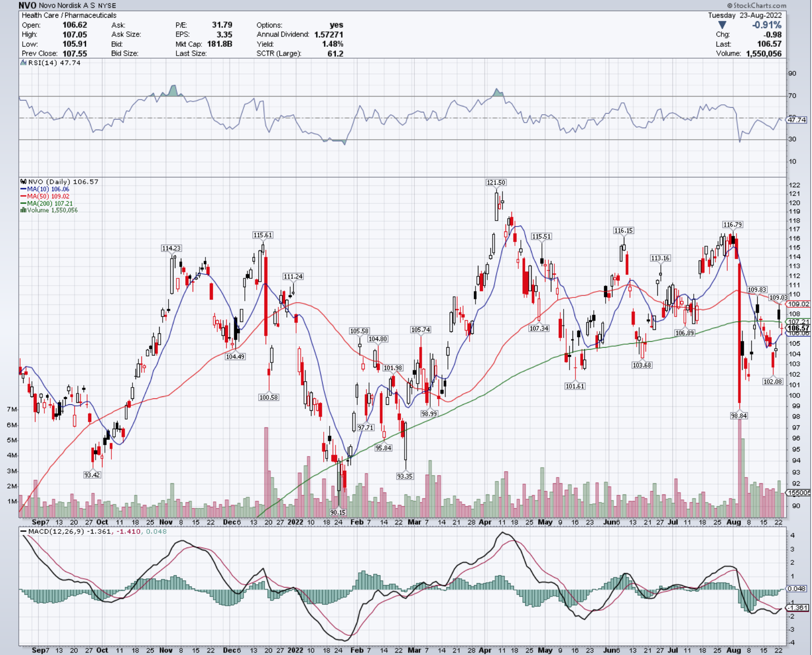Viewport: 812px width, 655px height.
Task: Click the Annual Dividend value 1.57271
Action: coord(329,34)
